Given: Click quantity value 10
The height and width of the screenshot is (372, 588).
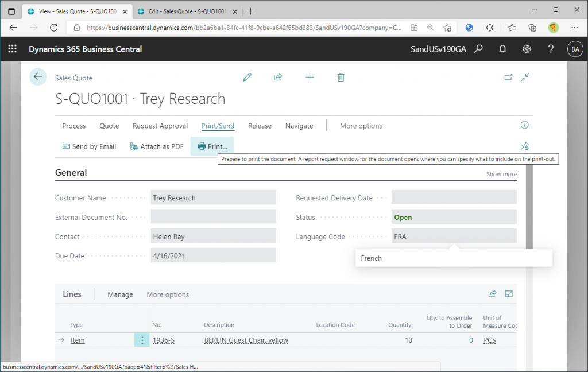Looking at the screenshot, I should pyautogui.click(x=408, y=340).
